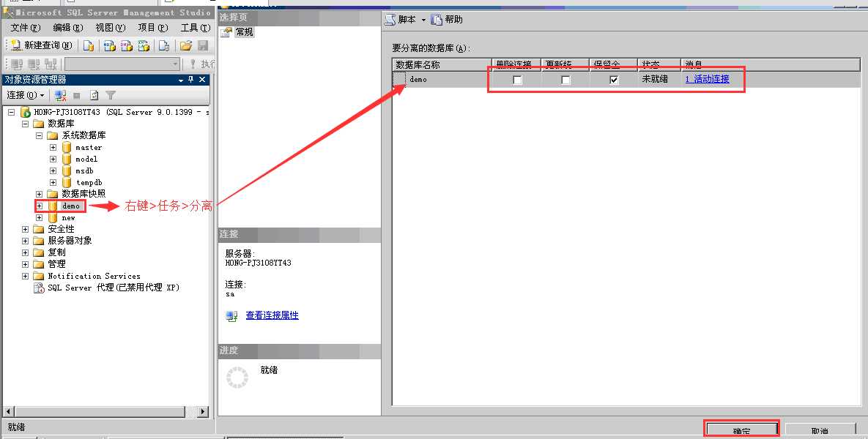Click the Filter funnel icon in Object Explorer
The width and height of the screenshot is (868, 439).
[111, 96]
